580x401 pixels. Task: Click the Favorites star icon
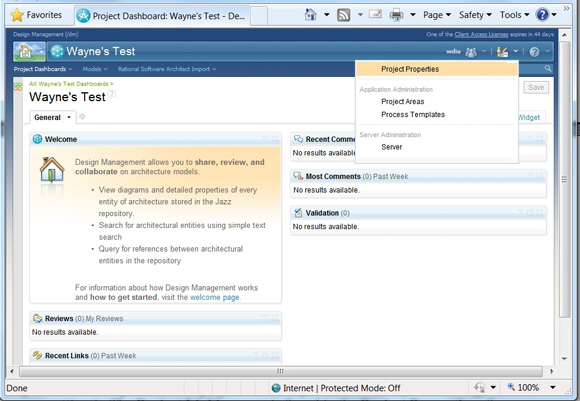click(x=17, y=15)
